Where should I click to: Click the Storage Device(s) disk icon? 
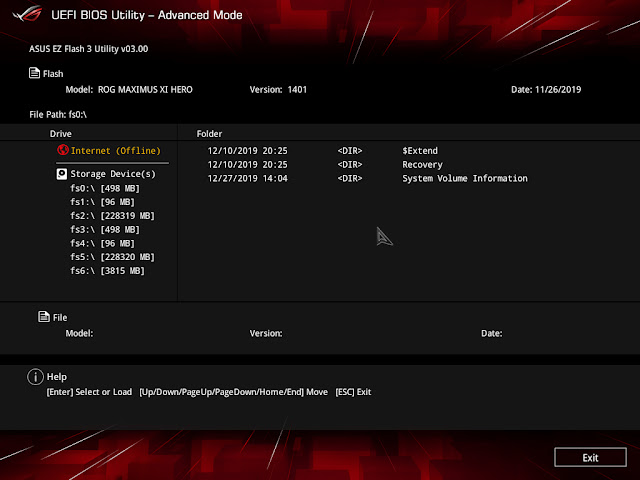coord(62,174)
